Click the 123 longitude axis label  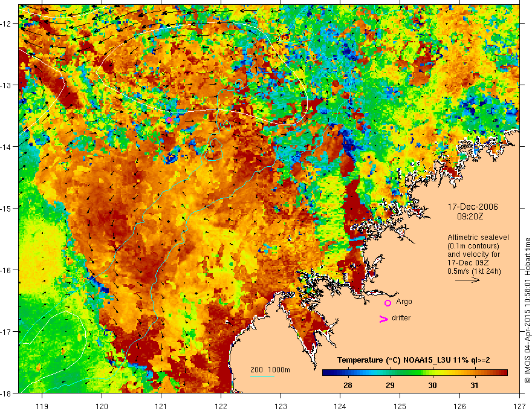(281, 406)
